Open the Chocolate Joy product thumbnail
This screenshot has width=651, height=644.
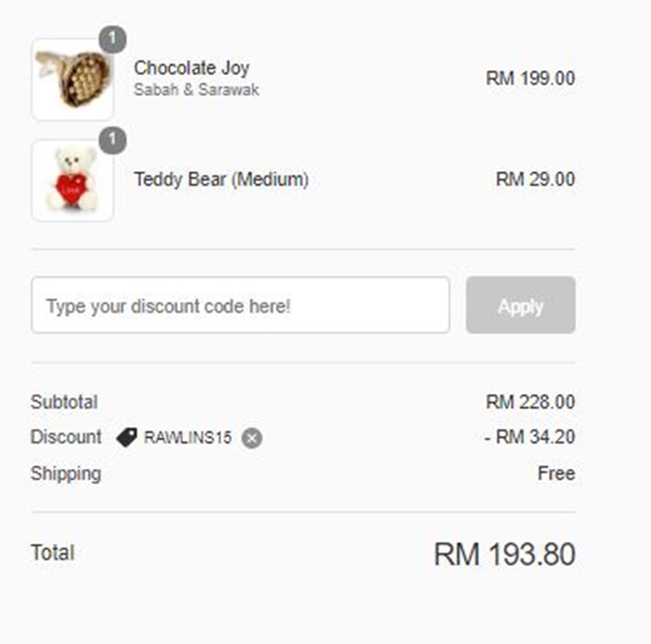coord(72,79)
